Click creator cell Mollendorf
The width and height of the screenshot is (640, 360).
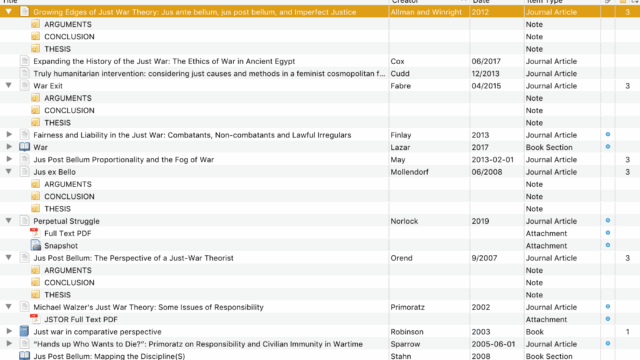409,172
